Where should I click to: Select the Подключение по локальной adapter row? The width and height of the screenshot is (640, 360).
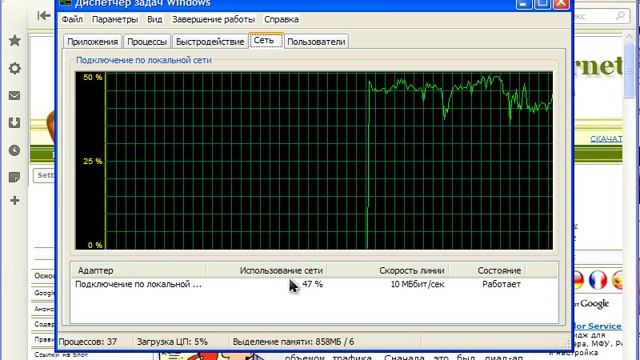pyautogui.click(x=313, y=284)
